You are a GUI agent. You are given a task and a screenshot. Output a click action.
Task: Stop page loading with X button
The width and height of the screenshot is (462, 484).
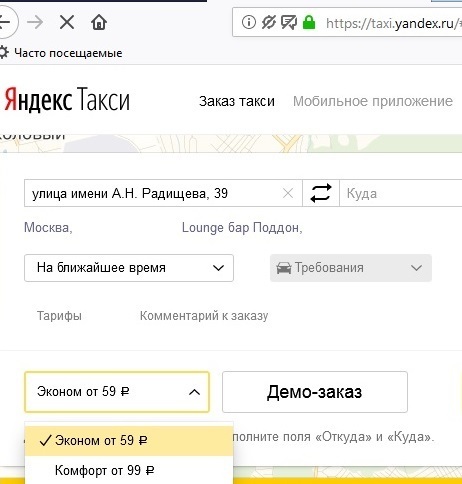(67, 23)
